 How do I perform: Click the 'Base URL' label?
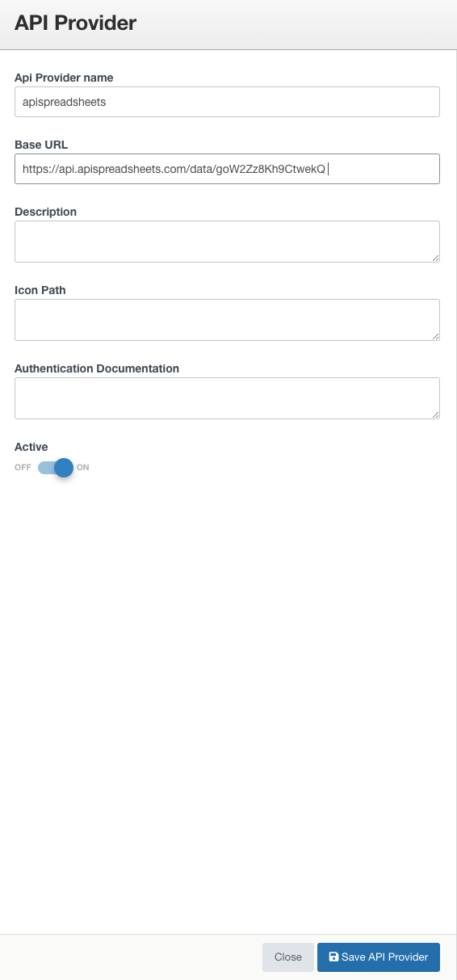(x=41, y=145)
